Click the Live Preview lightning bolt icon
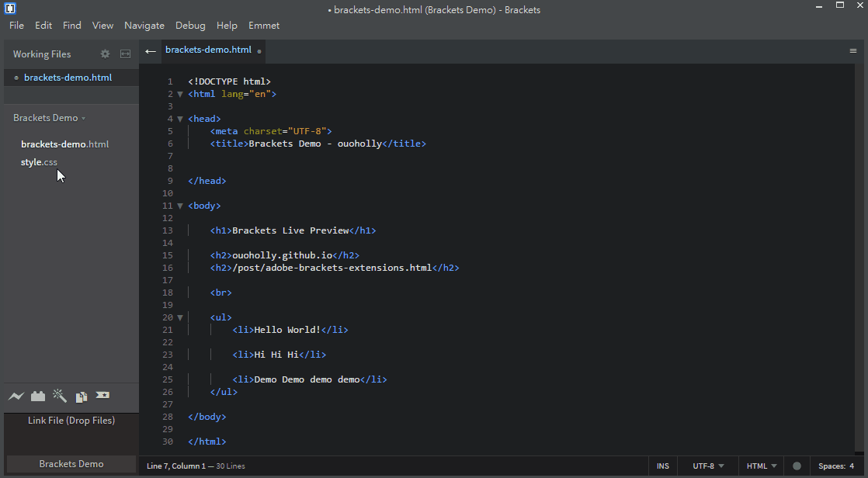The image size is (868, 478). (16, 397)
